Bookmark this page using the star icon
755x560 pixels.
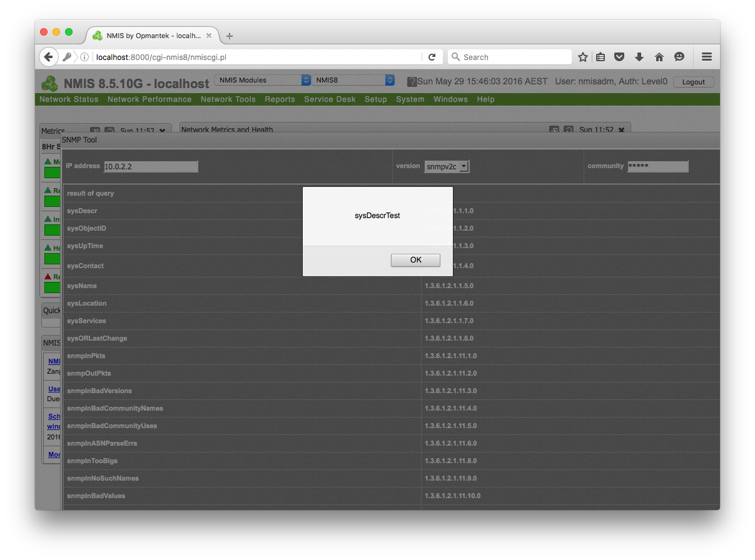[583, 57]
